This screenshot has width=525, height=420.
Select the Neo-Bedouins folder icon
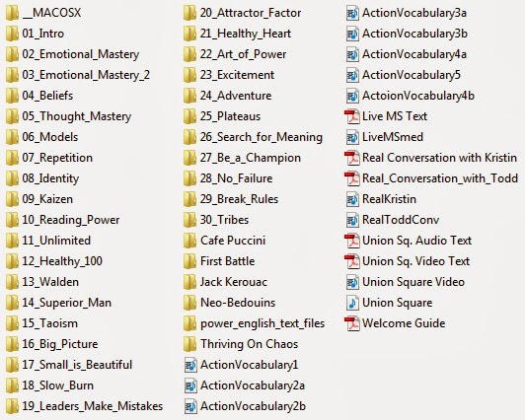pyautogui.click(x=190, y=303)
